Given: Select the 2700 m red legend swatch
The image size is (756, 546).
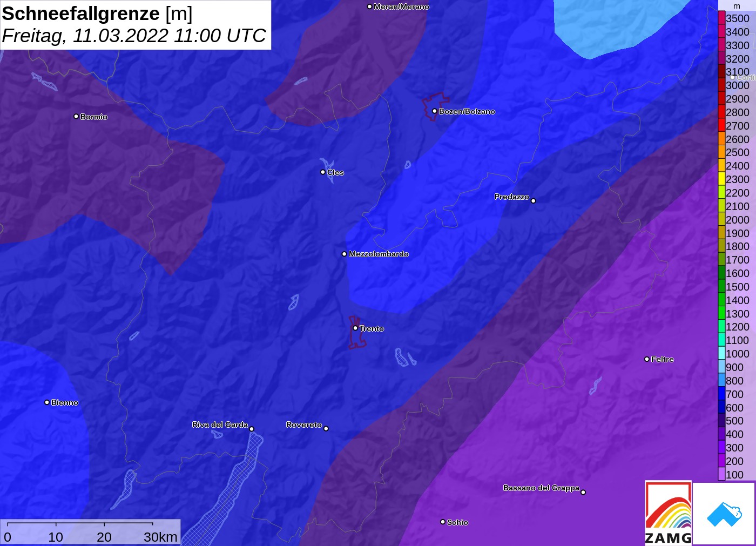Looking at the screenshot, I should [721, 125].
